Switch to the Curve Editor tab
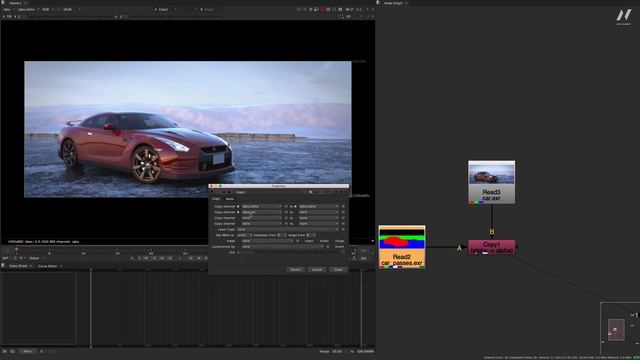The width and height of the screenshot is (640, 360). click(x=47, y=266)
